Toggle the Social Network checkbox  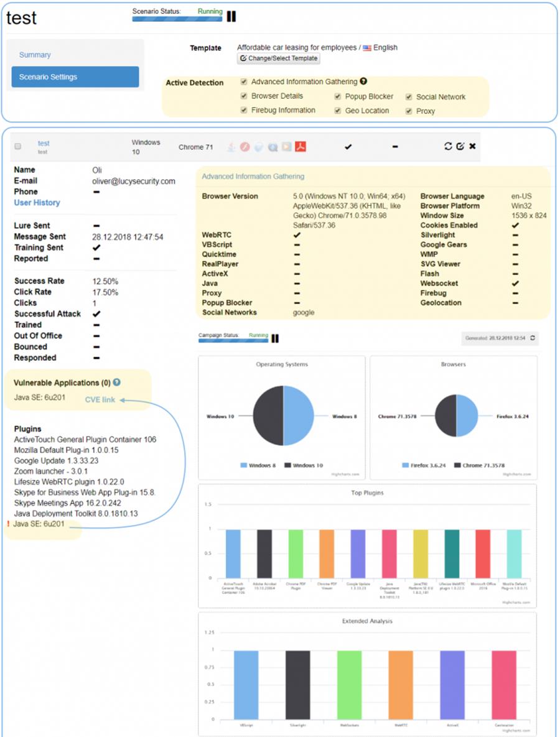point(409,97)
